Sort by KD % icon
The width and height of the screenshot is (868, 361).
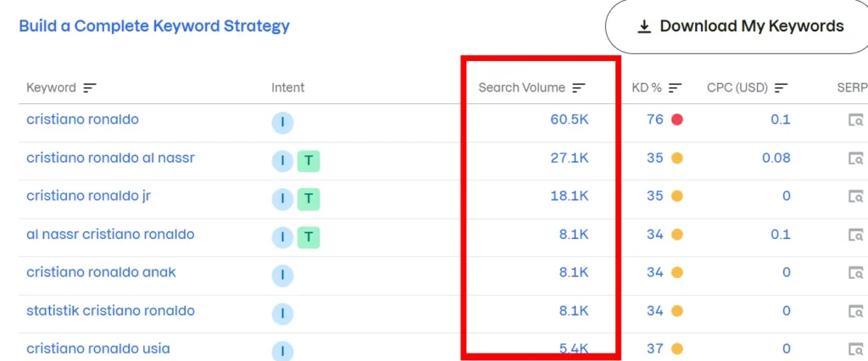point(675,87)
